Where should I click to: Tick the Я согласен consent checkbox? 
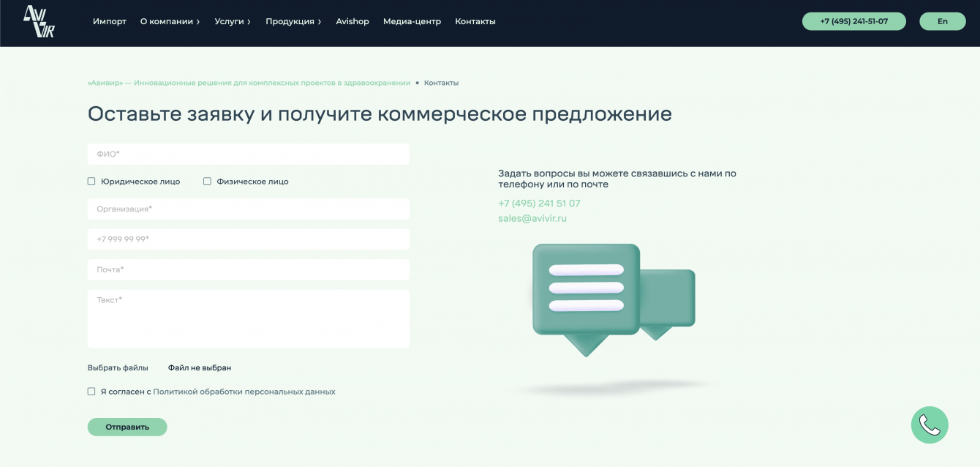tap(91, 392)
